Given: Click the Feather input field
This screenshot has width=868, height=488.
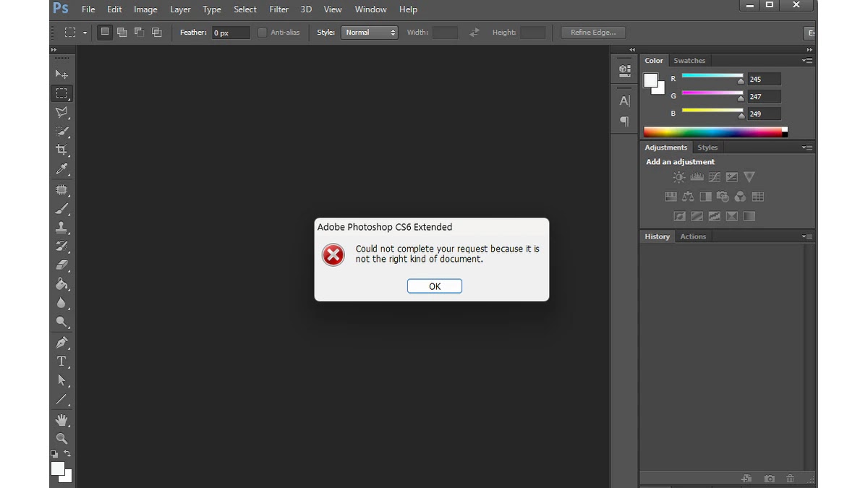Looking at the screenshot, I should pos(231,33).
